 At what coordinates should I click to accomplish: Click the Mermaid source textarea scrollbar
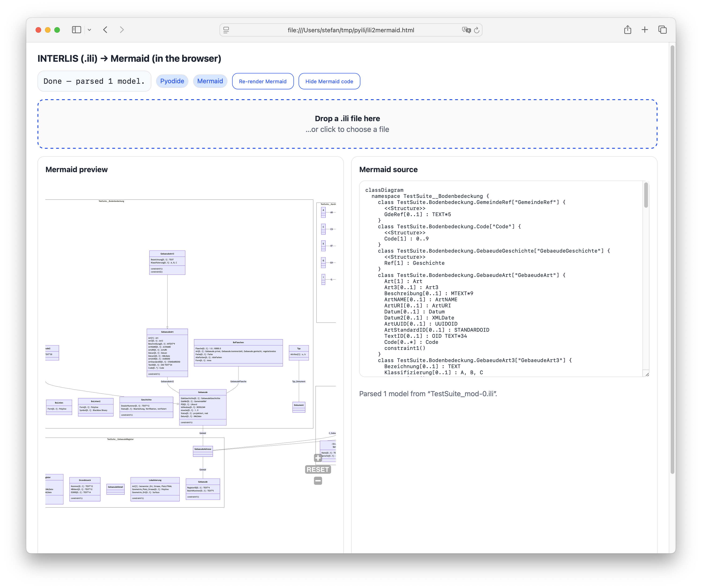click(646, 195)
